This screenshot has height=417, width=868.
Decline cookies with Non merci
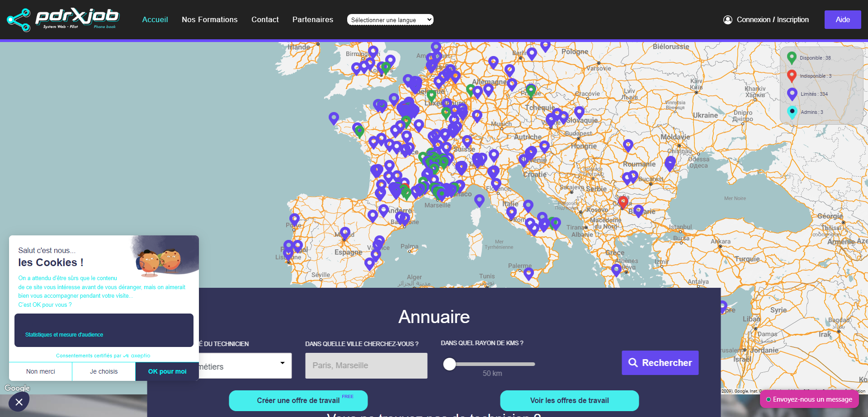41,371
